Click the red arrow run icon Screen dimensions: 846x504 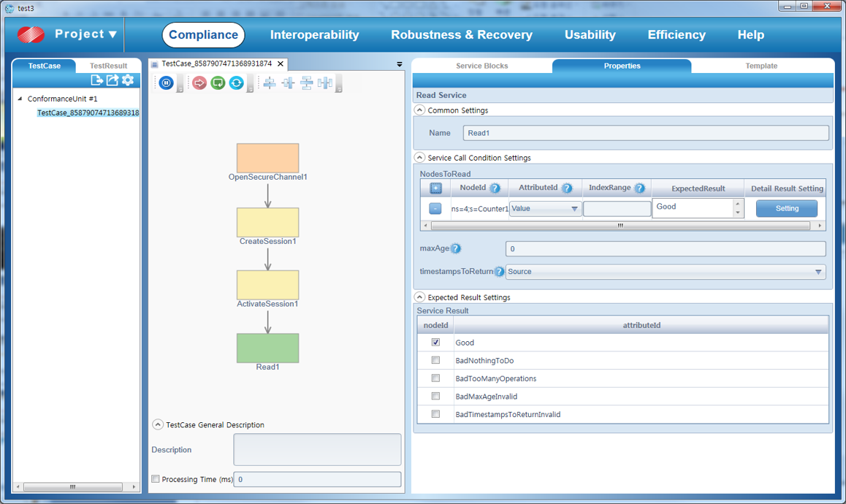click(199, 83)
